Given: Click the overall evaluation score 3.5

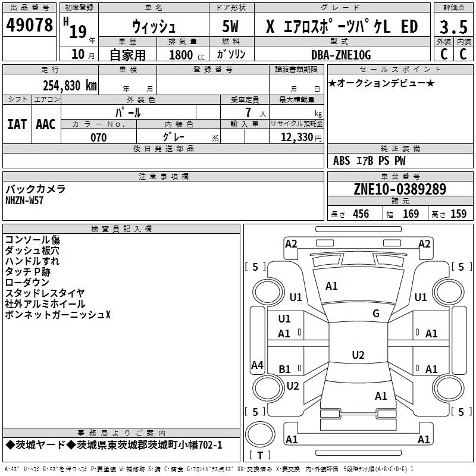Looking at the screenshot, I should click(x=453, y=27).
